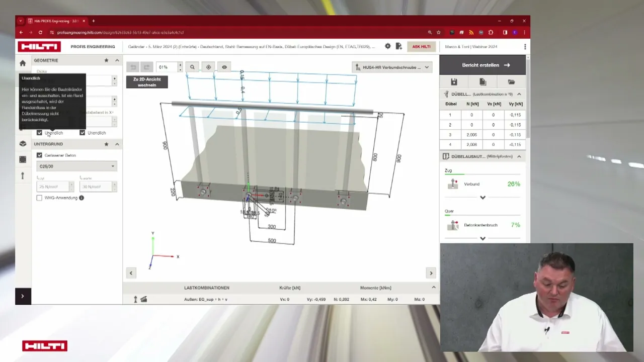Open the HUS4-HR Verbundschraube dropdown
This screenshot has width=644, height=362.
(x=392, y=67)
